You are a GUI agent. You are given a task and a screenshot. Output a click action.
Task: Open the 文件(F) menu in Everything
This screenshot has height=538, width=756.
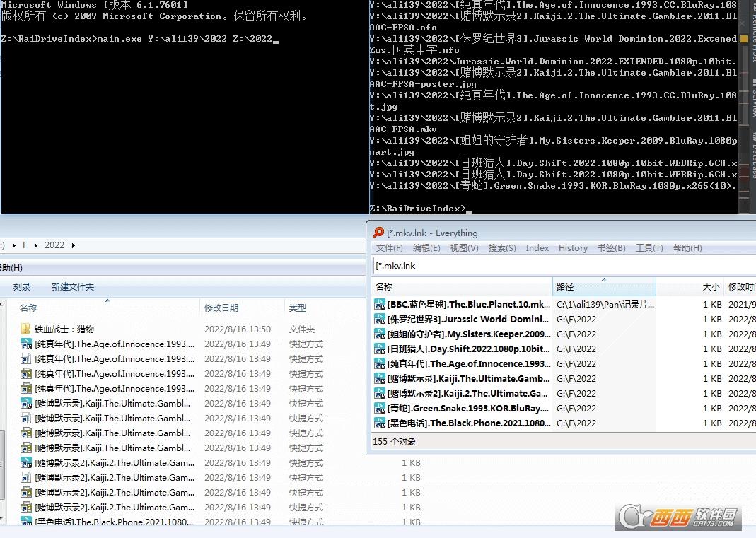pyautogui.click(x=389, y=247)
